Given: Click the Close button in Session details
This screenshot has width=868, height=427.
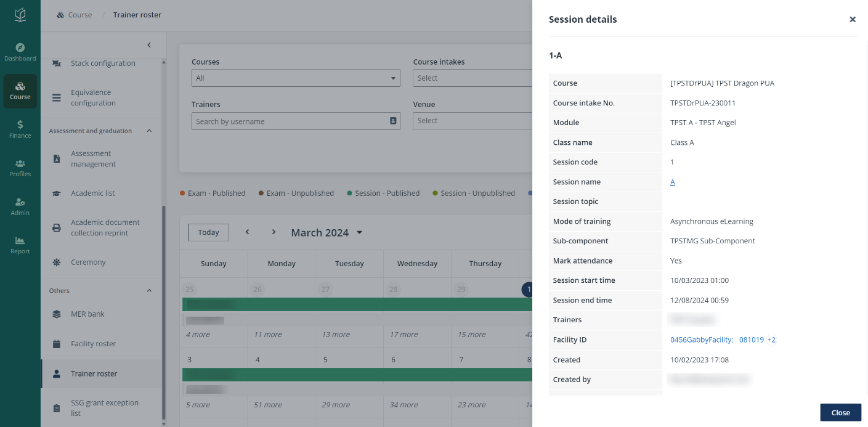Looking at the screenshot, I should pos(840,412).
